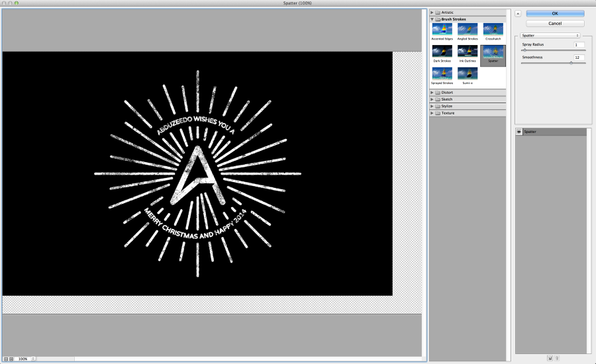Select the Spatter effect layer row
This screenshot has height=364, width=596.
(x=551, y=132)
